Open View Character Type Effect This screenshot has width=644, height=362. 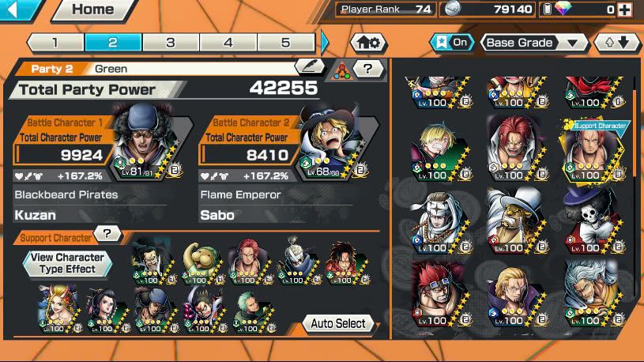pyautogui.click(x=67, y=263)
